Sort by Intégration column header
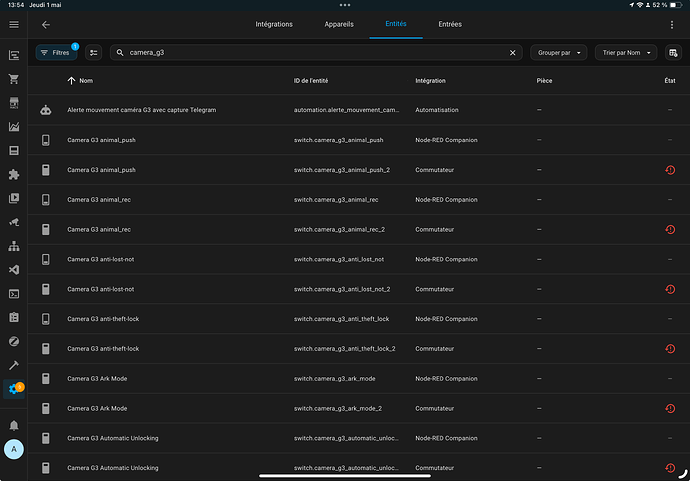Viewport: 690px width, 481px height. point(430,81)
